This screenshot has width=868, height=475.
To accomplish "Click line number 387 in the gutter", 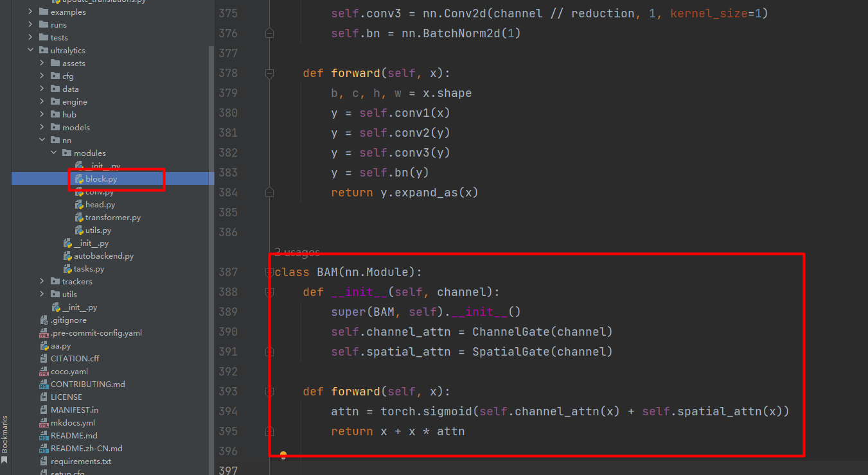I will pyautogui.click(x=227, y=272).
